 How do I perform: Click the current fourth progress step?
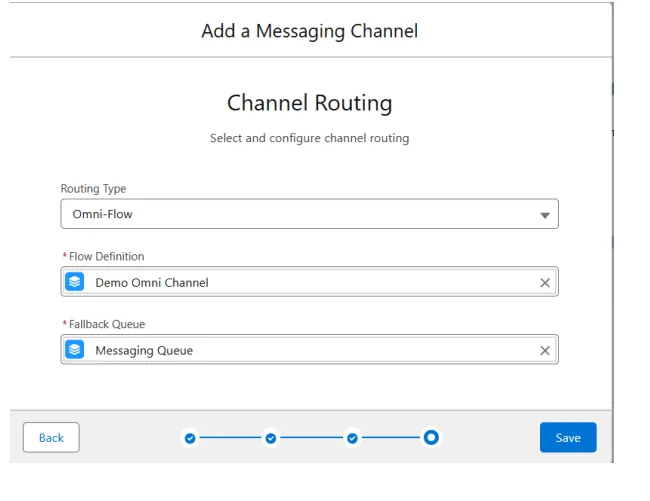(x=432, y=437)
